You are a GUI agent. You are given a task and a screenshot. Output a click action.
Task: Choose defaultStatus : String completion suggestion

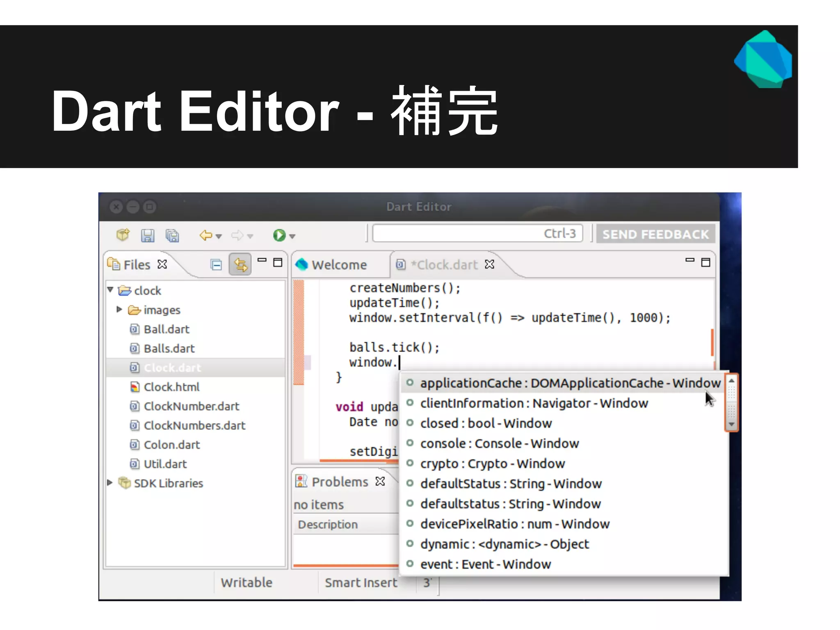pos(562,484)
